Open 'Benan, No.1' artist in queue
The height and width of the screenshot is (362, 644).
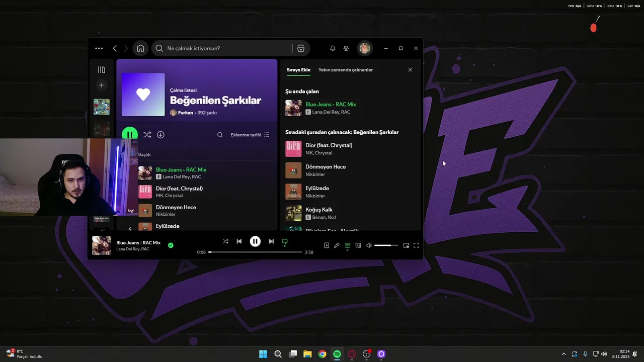325,217
